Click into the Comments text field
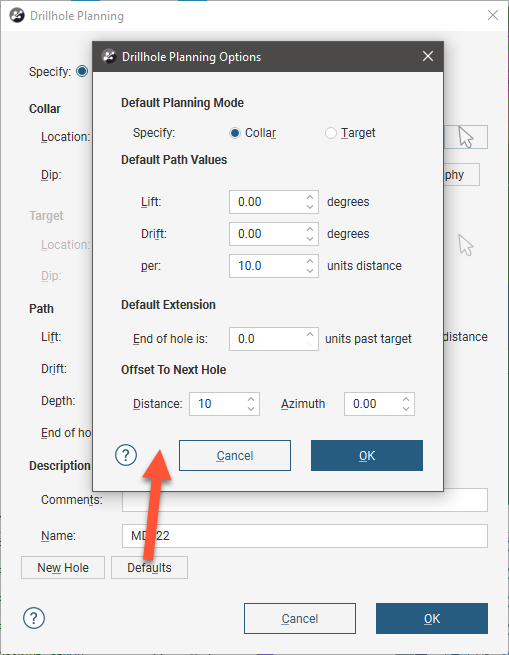The image size is (509, 655). [305, 500]
